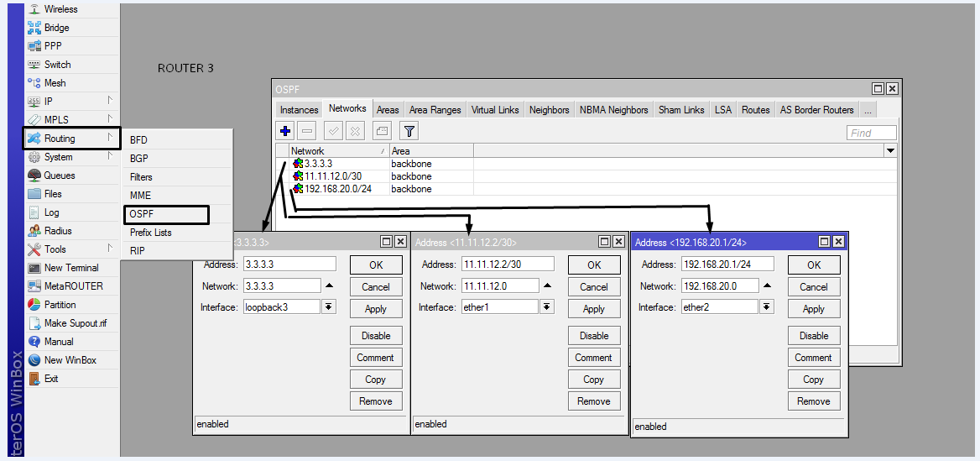The height and width of the screenshot is (461, 980).
Task: Expand the IP submenu arrow
Action: click(x=110, y=101)
